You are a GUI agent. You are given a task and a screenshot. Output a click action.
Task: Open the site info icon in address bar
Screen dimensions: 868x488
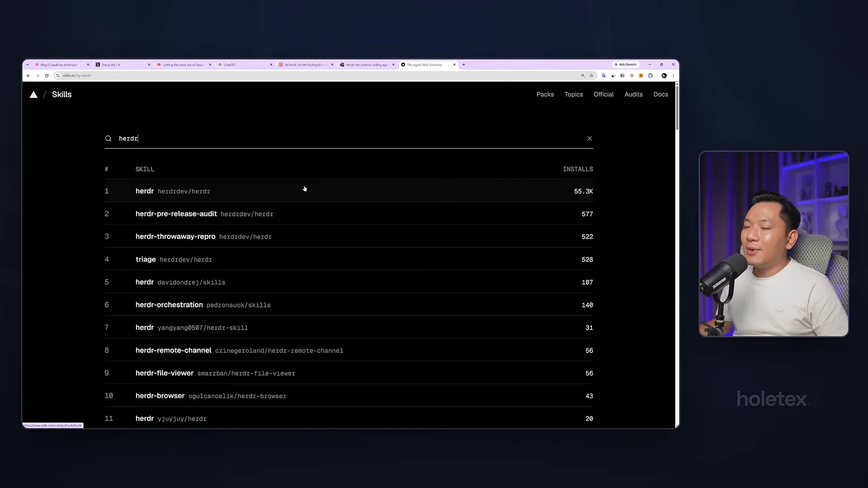pyautogui.click(x=58, y=75)
